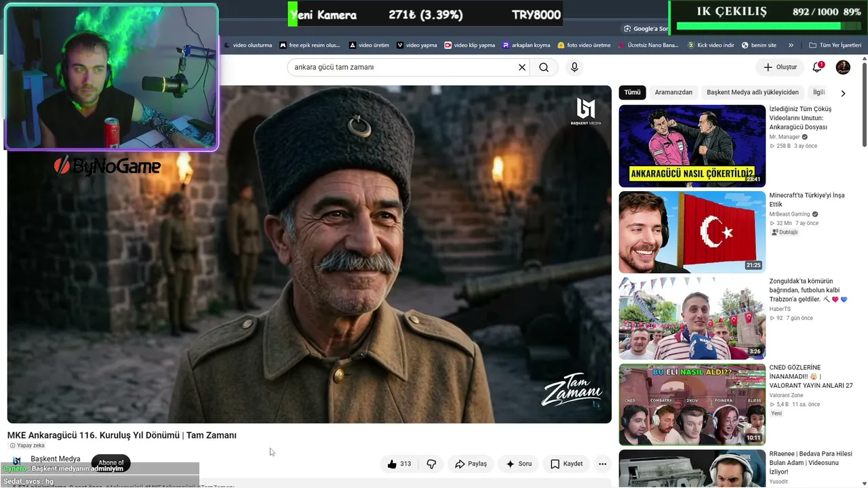Click the MrBeast Gaming channel name
Image resolution: width=868 pixels, height=488 pixels.
point(789,214)
